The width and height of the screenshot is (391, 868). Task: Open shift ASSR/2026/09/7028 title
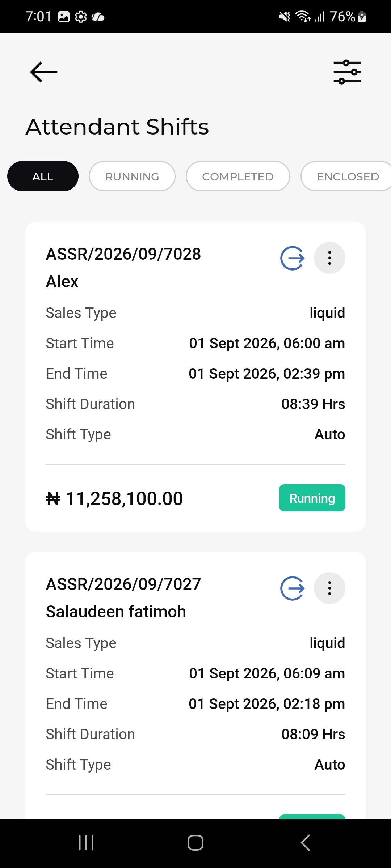[x=123, y=254]
